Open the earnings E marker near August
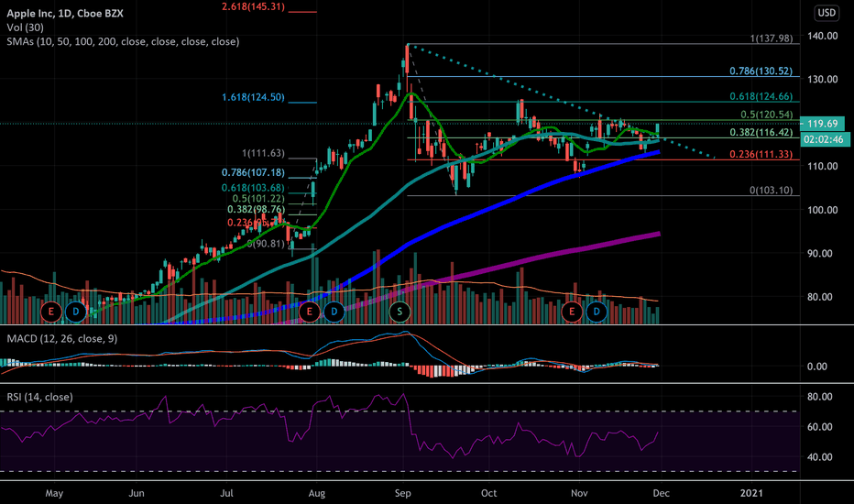The image size is (854, 504). (x=310, y=312)
